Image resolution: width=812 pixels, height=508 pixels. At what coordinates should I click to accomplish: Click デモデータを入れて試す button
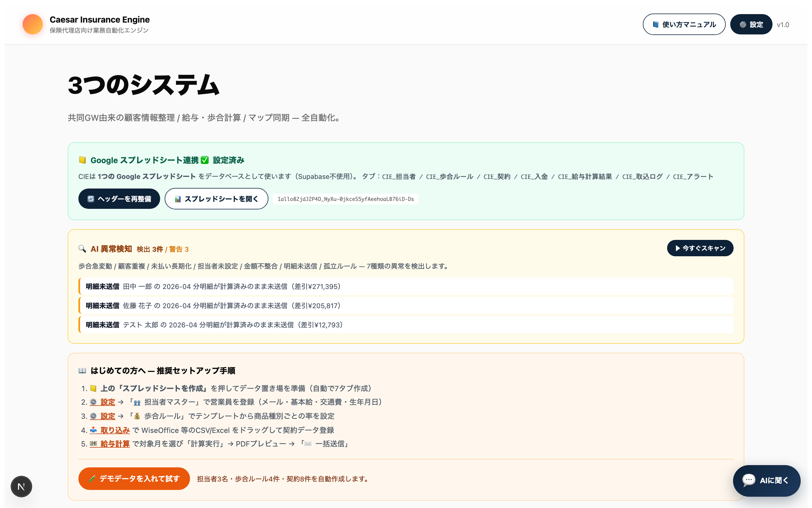134,478
